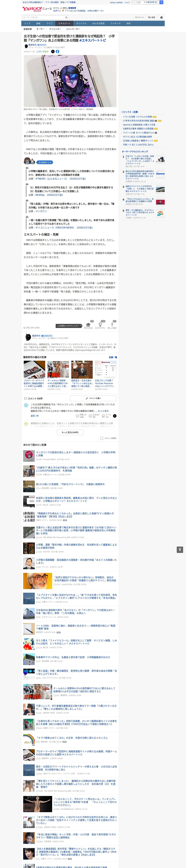Open the プロゲーマーがライブ配信中 article thumbnail
The width and height of the screenshot is (186, 868).
pos(34,370)
